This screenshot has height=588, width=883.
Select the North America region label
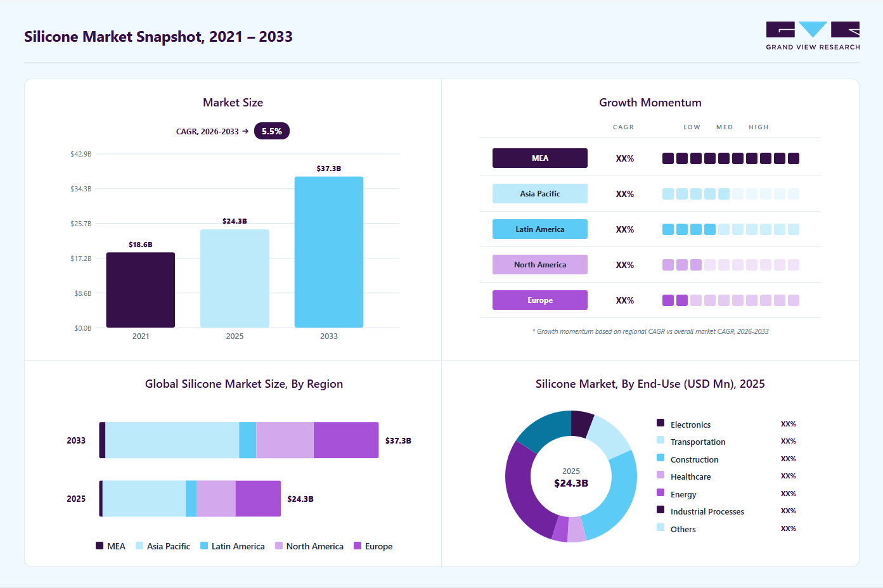[x=540, y=265]
